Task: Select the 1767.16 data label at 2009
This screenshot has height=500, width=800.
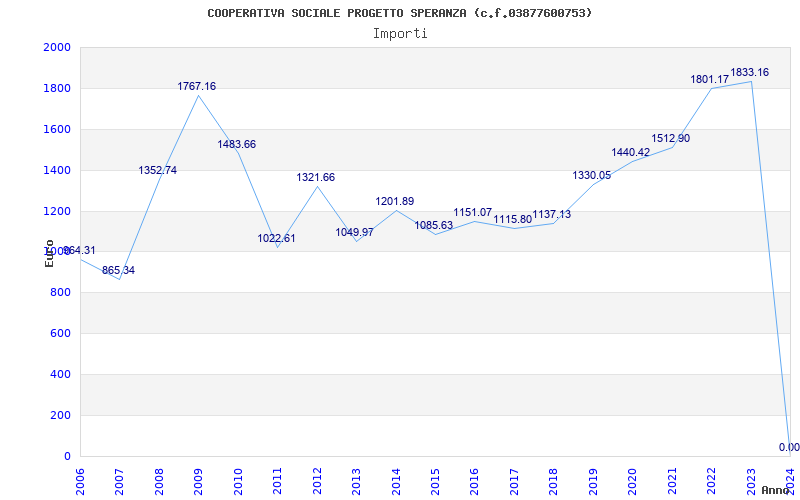Action: [x=196, y=86]
